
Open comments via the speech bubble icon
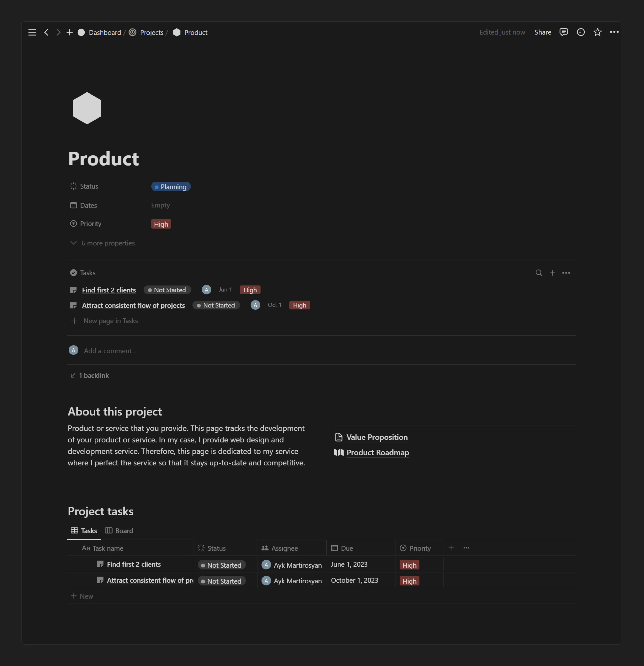coord(564,32)
